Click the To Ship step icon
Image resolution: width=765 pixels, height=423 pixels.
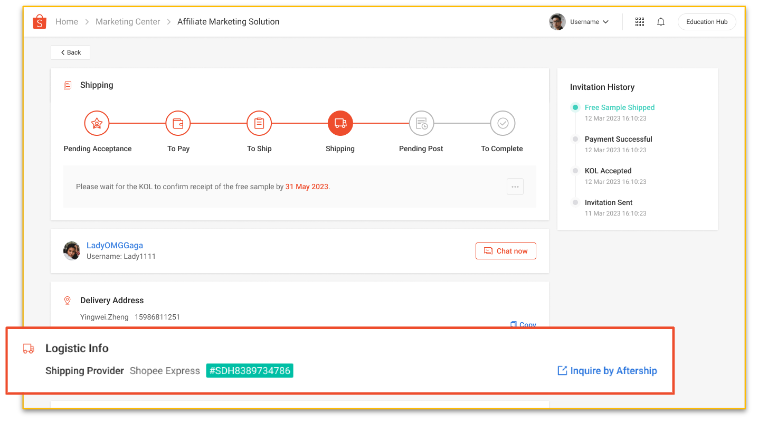[x=259, y=123]
